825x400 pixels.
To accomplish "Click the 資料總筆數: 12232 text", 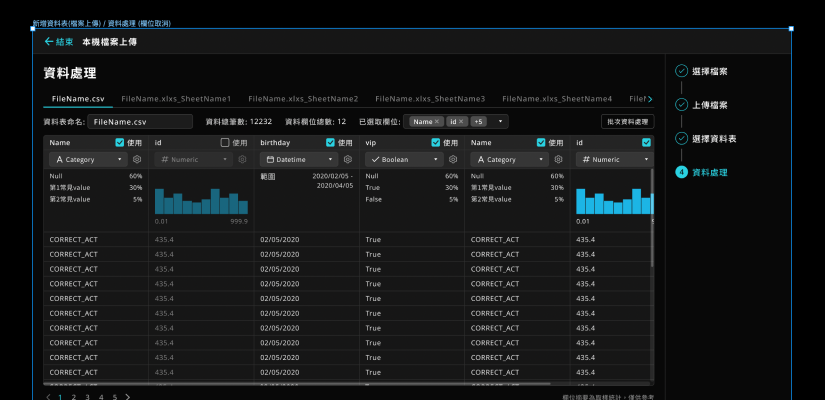I will point(239,122).
